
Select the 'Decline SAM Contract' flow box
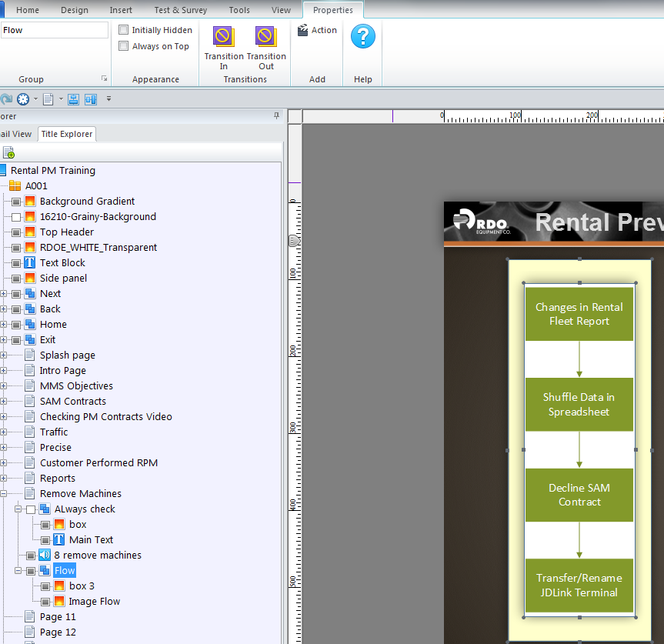579,495
